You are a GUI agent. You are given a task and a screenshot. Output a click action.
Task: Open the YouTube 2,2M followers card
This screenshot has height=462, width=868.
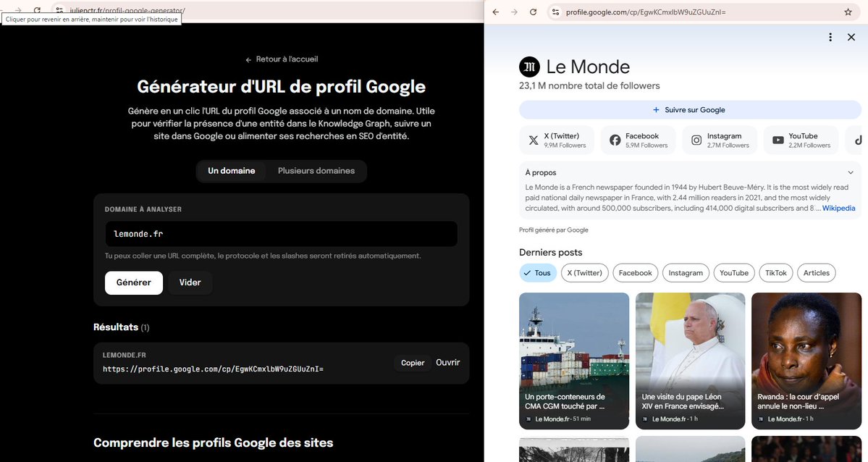pos(801,140)
